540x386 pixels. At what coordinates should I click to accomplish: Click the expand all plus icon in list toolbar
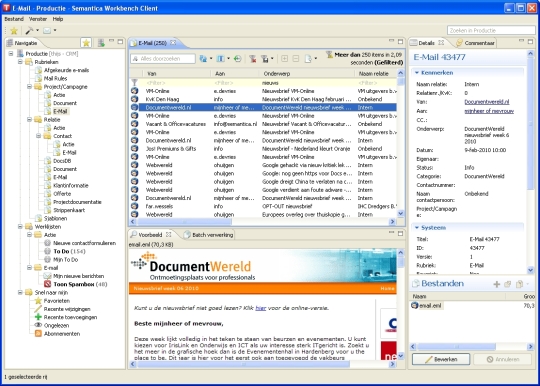[x=284, y=59]
